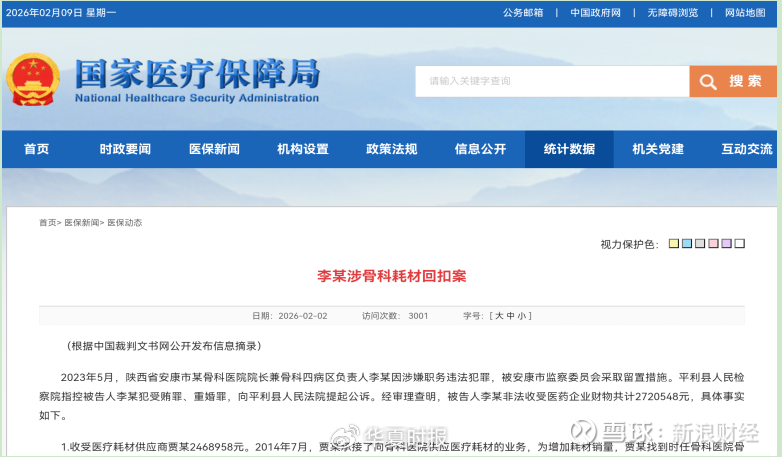This screenshot has height=457, width=782.
Task: Click the 根据中国裁判文书网公开发布信息摘录 note
Action: [164, 346]
